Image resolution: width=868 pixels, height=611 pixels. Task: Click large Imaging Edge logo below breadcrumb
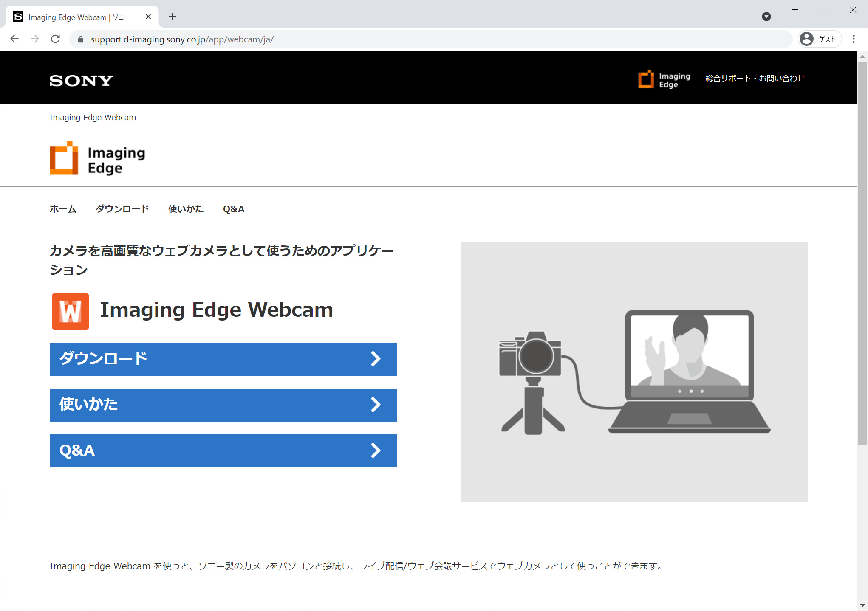coord(98,158)
